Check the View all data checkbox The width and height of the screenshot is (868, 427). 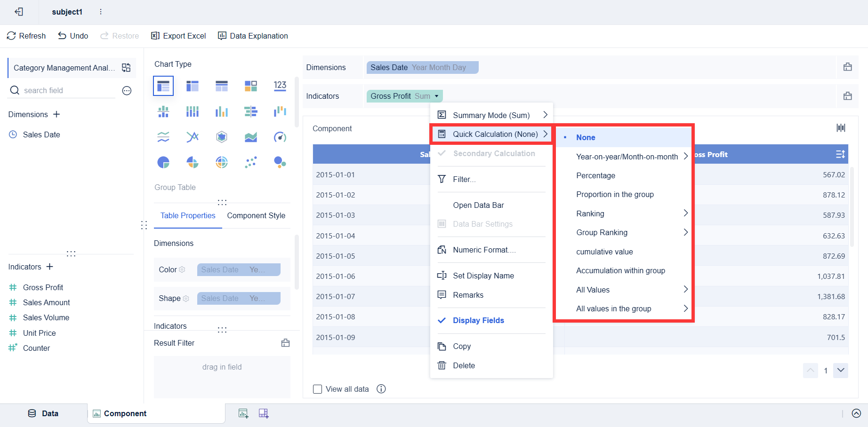(318, 389)
